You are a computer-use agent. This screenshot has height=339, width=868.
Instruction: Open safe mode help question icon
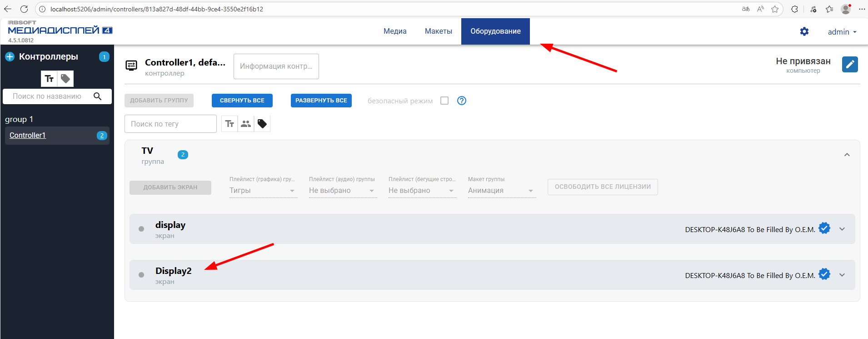coord(462,101)
